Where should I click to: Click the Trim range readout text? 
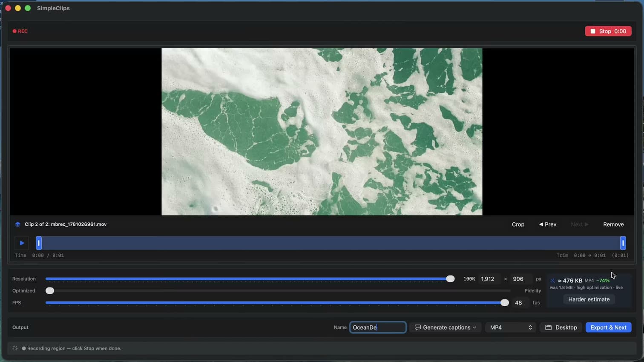[592, 256]
